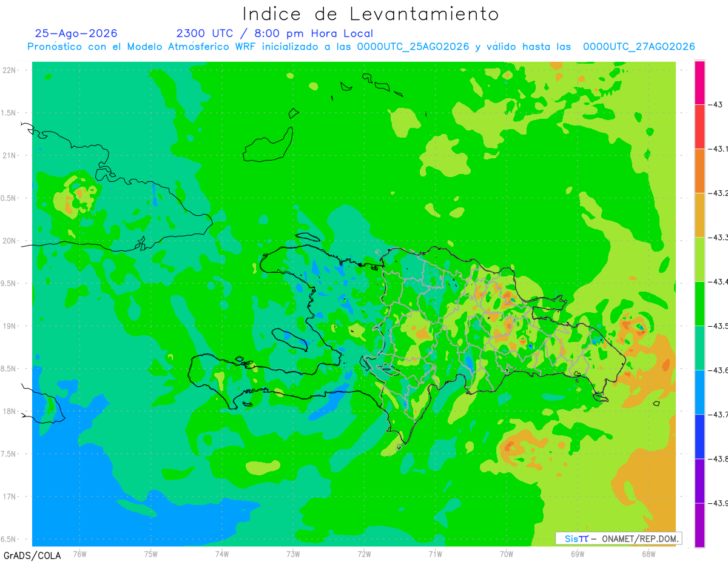Viewport: 728px width, 562px height.
Task: Select the orange swatch between -43.1 and -43.2
Action: pos(699,171)
